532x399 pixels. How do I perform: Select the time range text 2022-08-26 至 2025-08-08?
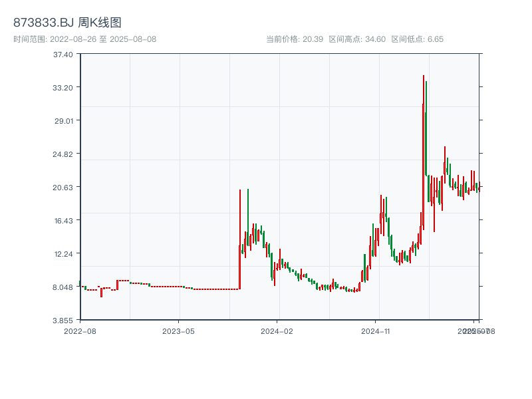pyautogui.click(x=103, y=39)
